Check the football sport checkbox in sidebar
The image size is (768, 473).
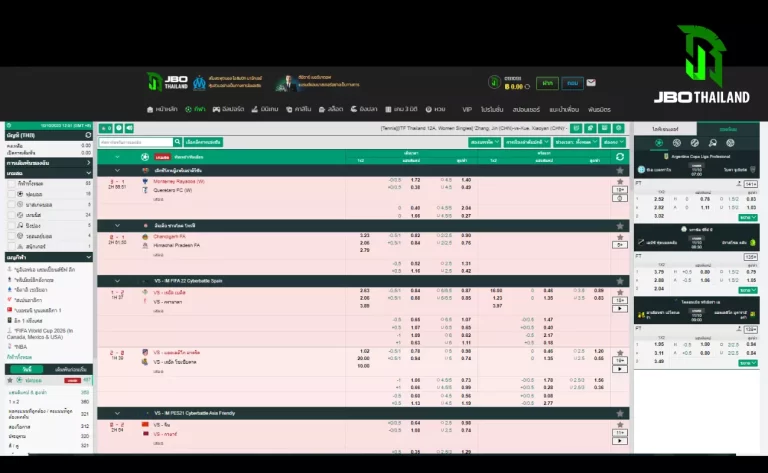coord(12,194)
